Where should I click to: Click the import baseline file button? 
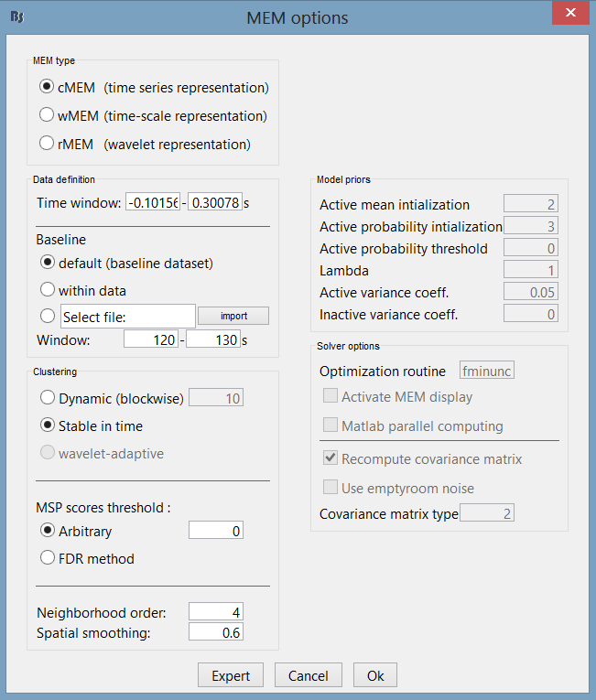[233, 316]
